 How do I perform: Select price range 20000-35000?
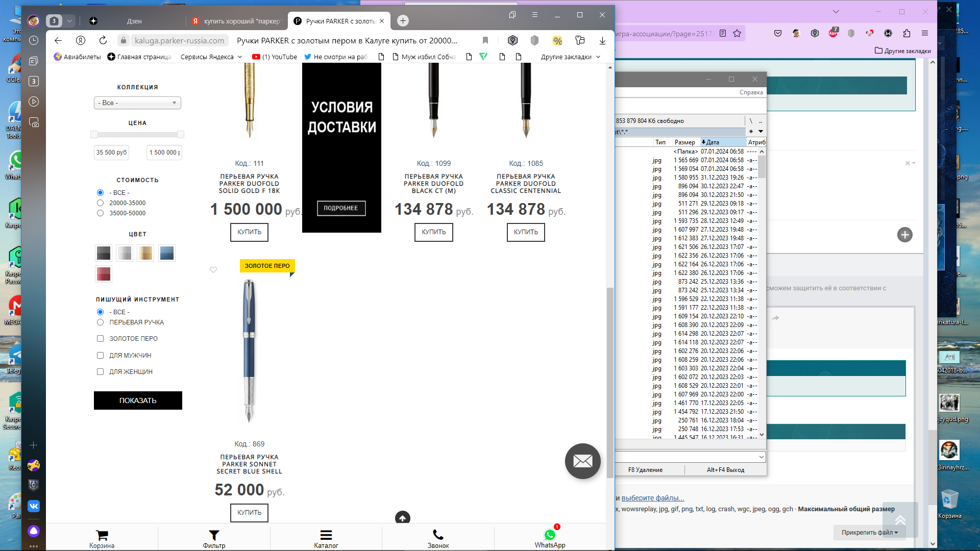tap(100, 203)
